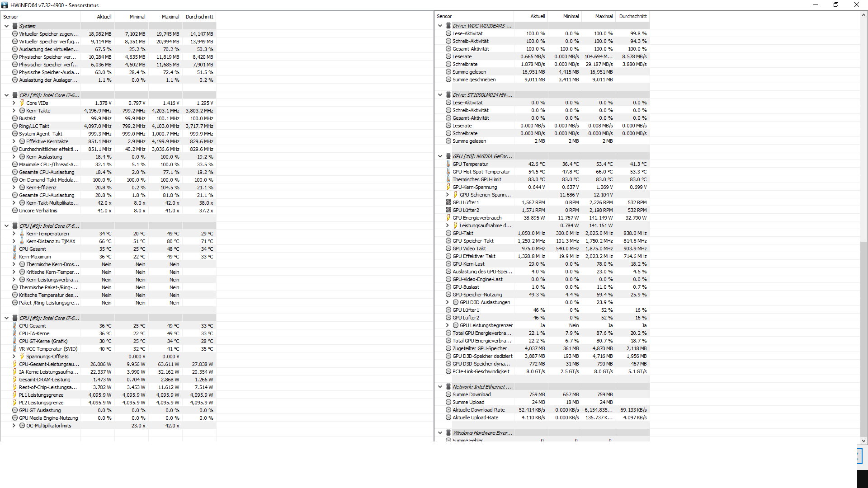The image size is (868, 488).
Task: Click the thermometer icon beside VR VCC Temperatur
Action: (x=15, y=349)
